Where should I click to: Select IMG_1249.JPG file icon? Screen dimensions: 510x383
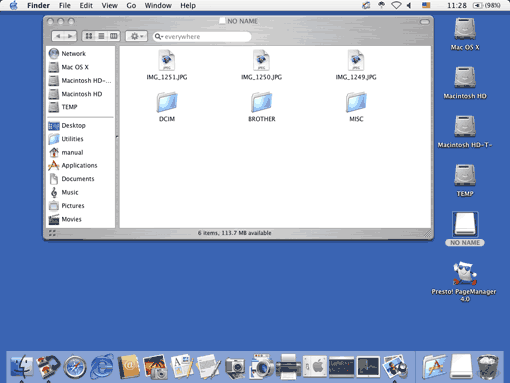click(x=356, y=60)
